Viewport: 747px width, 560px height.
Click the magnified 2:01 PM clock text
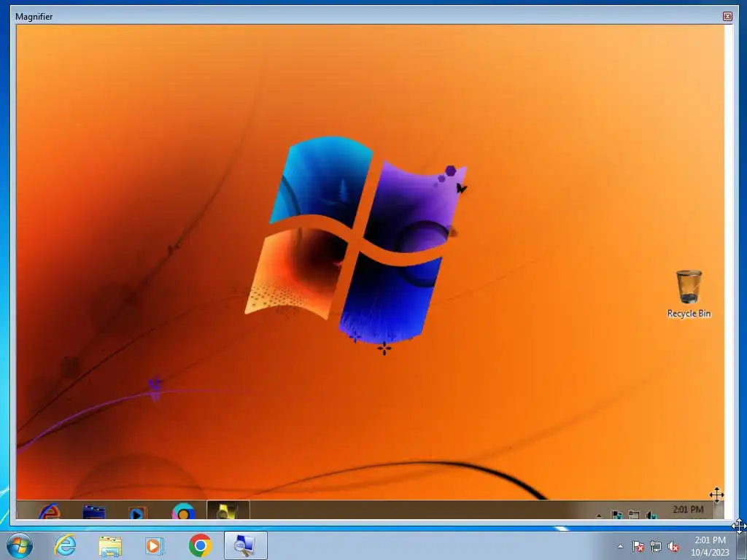coord(688,509)
